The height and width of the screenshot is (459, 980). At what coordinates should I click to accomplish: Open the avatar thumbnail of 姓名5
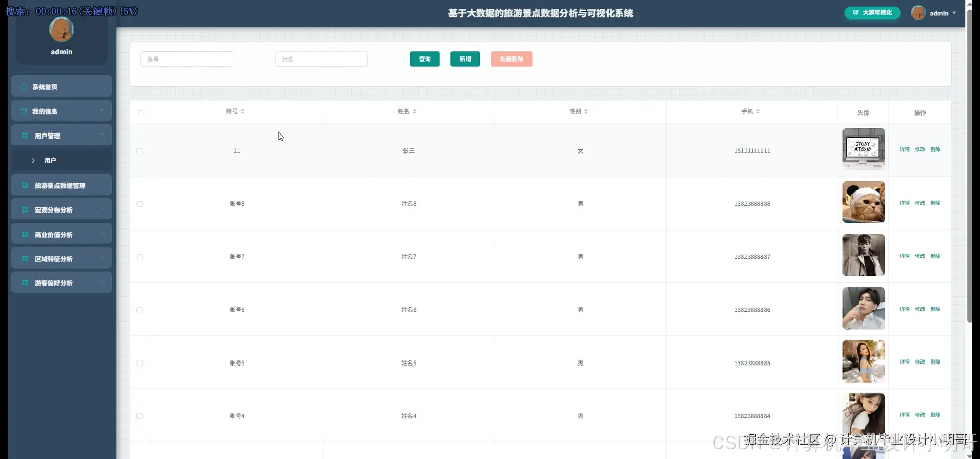point(864,361)
